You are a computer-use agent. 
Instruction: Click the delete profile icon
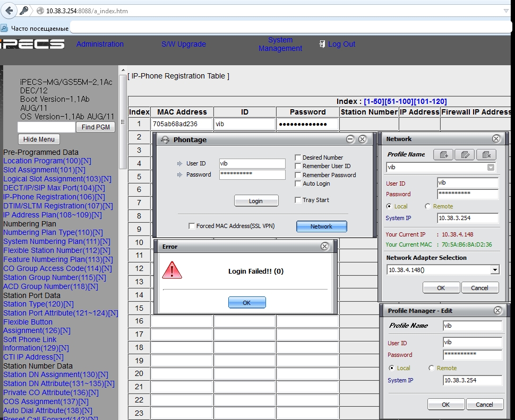click(x=486, y=154)
